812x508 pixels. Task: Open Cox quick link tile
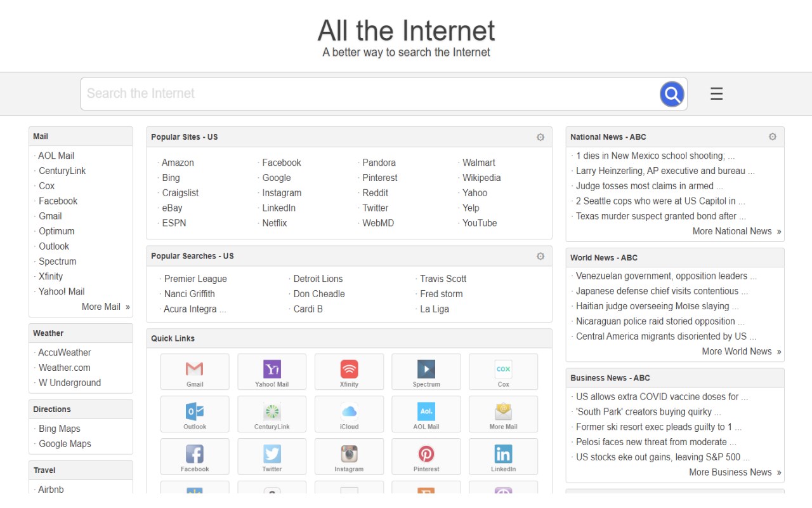coord(503,371)
